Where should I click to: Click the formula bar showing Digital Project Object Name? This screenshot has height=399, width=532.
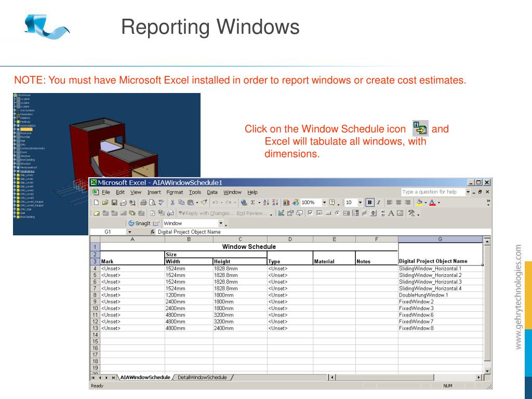tap(324, 232)
